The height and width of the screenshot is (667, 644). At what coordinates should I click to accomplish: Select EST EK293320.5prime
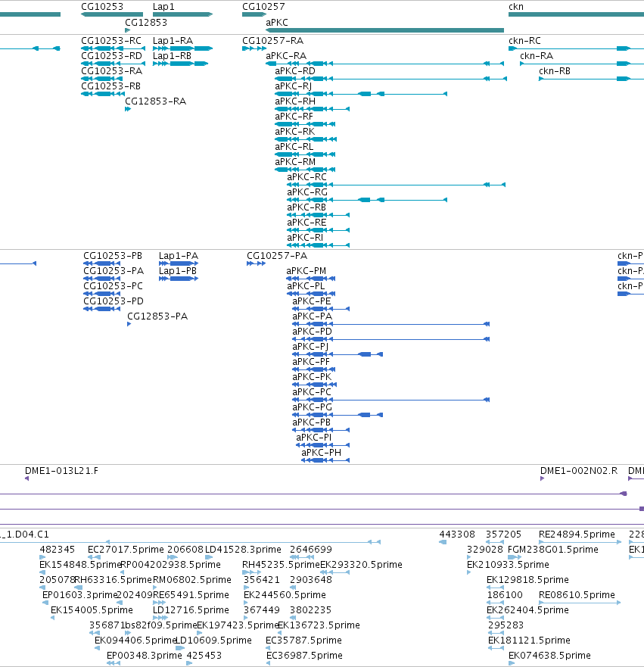tap(335, 572)
